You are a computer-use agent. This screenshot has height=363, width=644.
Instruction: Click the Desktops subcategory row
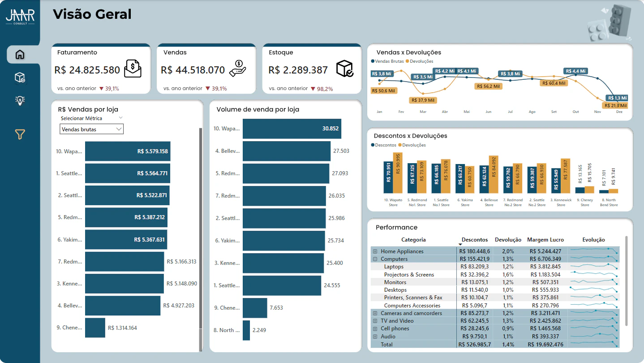coord(495,290)
